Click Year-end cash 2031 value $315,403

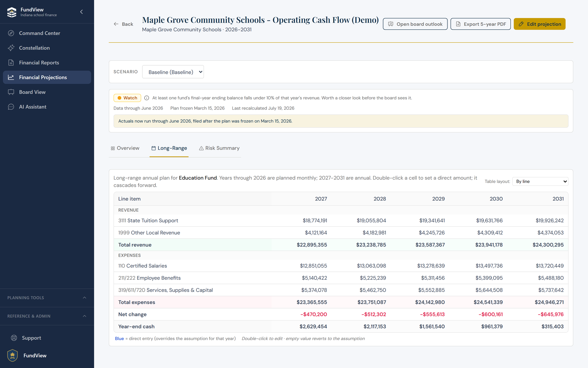coord(552,327)
